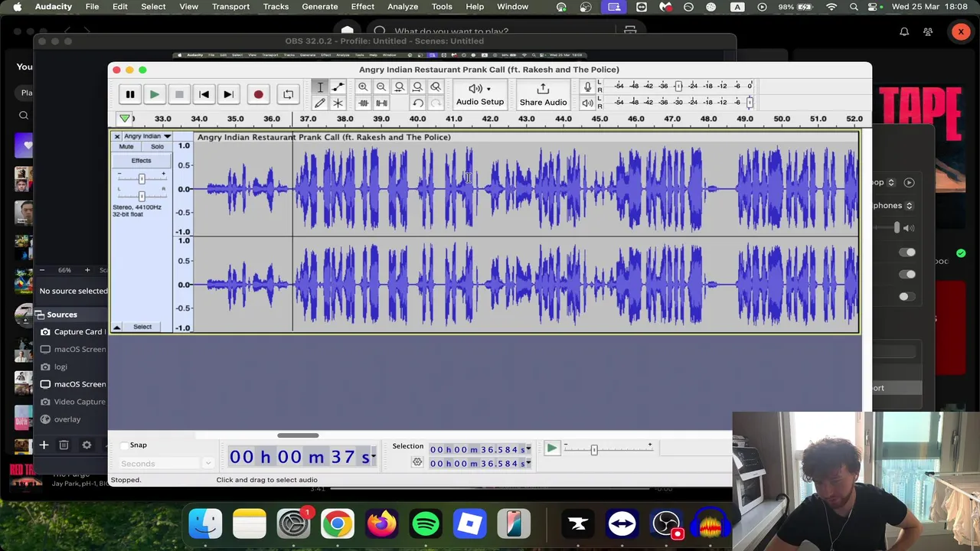This screenshot has width=980, height=551.
Task: Fit selection to width zoom button
Action: pyautogui.click(x=399, y=86)
